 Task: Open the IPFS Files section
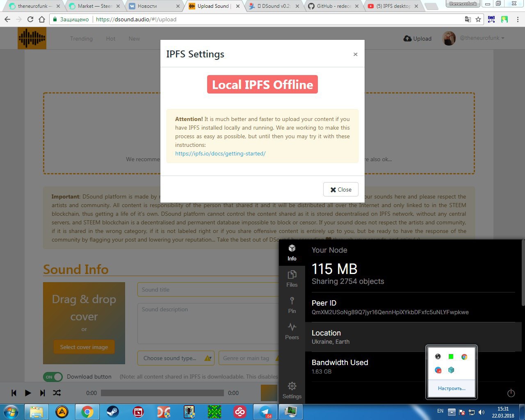(292, 279)
